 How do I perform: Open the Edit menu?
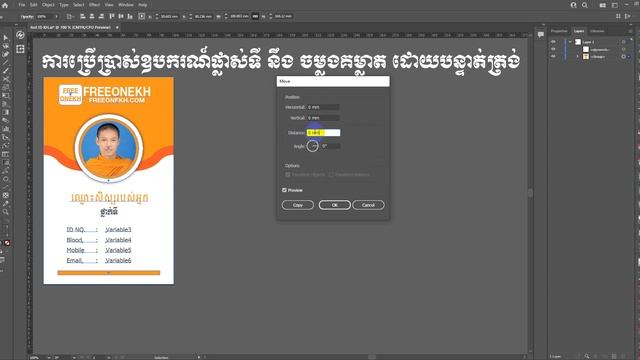pyautogui.click(x=33, y=5)
